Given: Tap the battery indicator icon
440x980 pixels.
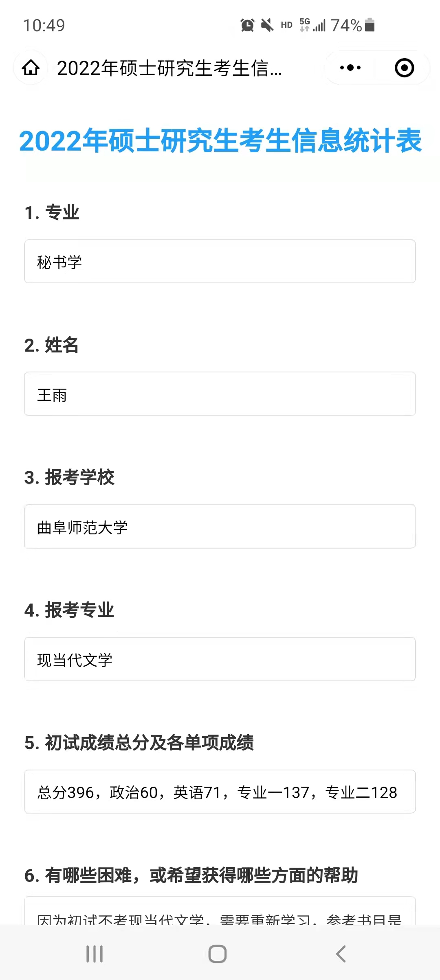Looking at the screenshot, I should (370, 25).
